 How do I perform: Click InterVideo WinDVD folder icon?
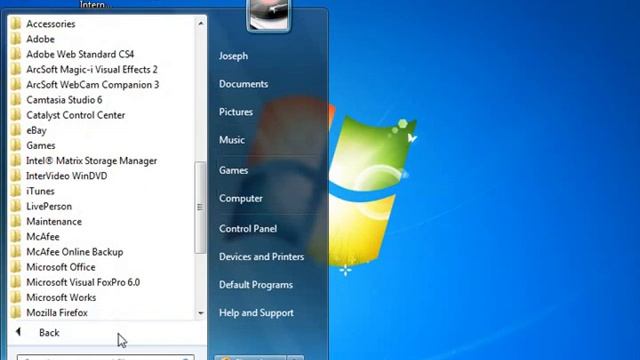tap(16, 176)
